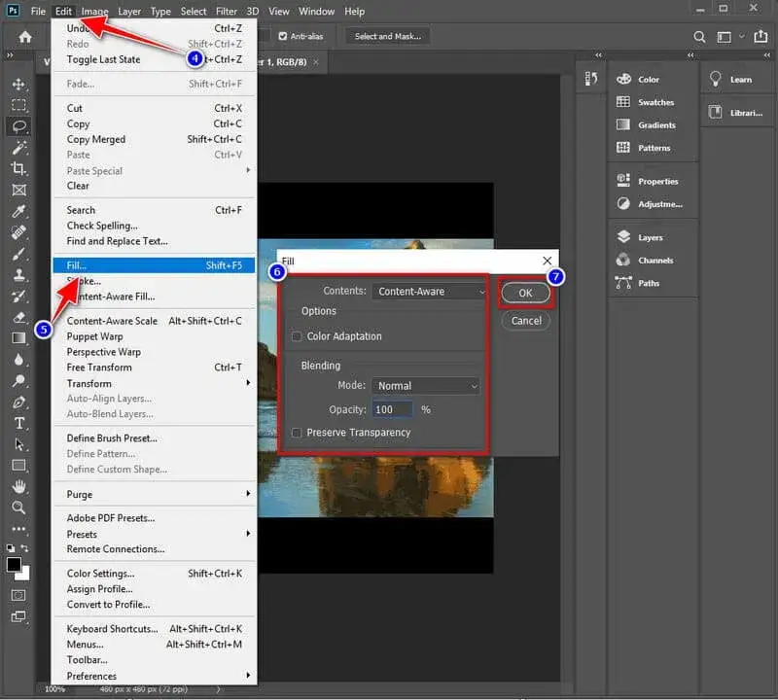Select the Zoom tool
The width and height of the screenshot is (778, 700).
[19, 508]
